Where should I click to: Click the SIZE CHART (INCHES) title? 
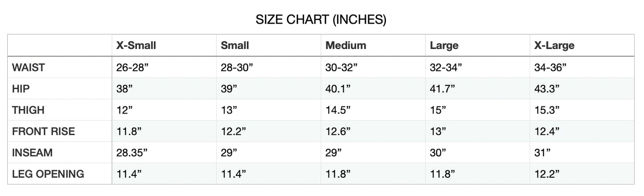[321, 20]
